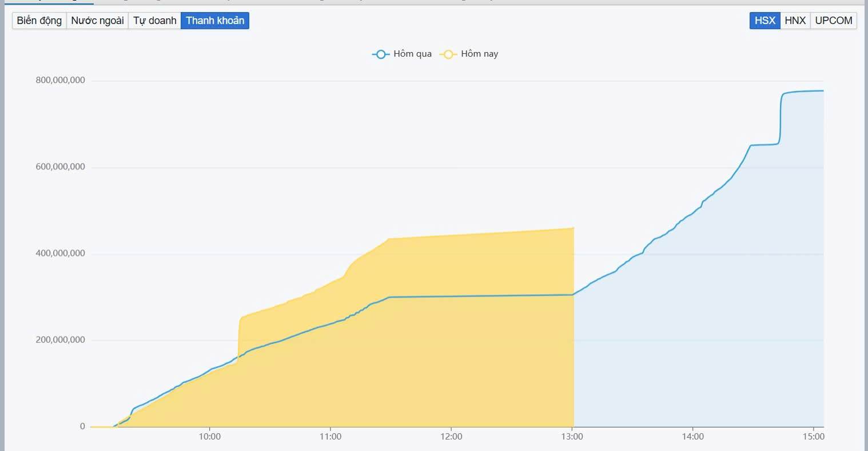Toggle the Hôm qua legend series
The width and height of the screenshot is (868, 451).
coord(403,54)
